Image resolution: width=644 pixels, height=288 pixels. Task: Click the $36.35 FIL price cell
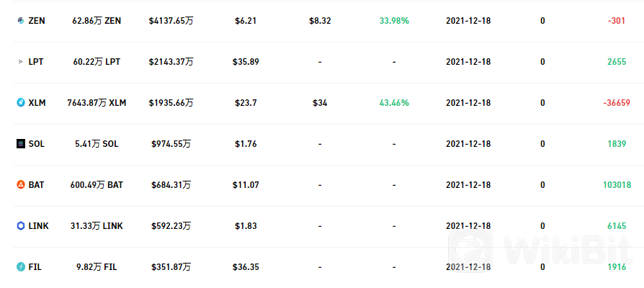click(x=246, y=267)
